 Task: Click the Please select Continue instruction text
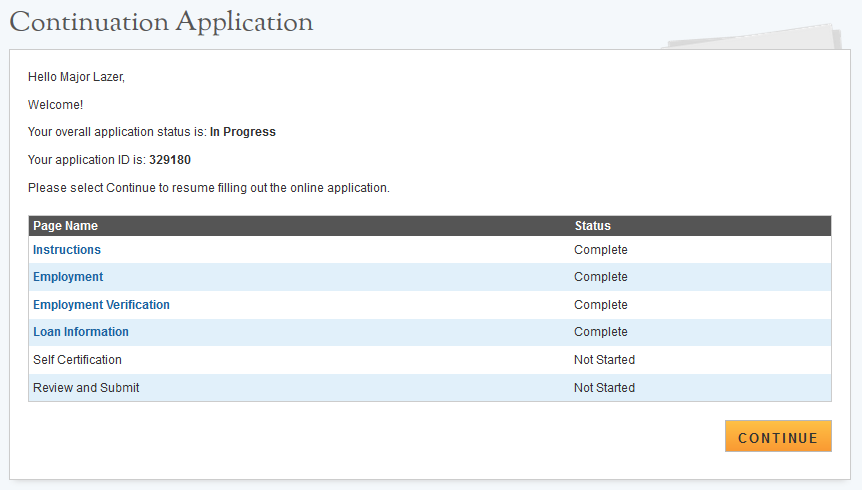[x=208, y=187]
